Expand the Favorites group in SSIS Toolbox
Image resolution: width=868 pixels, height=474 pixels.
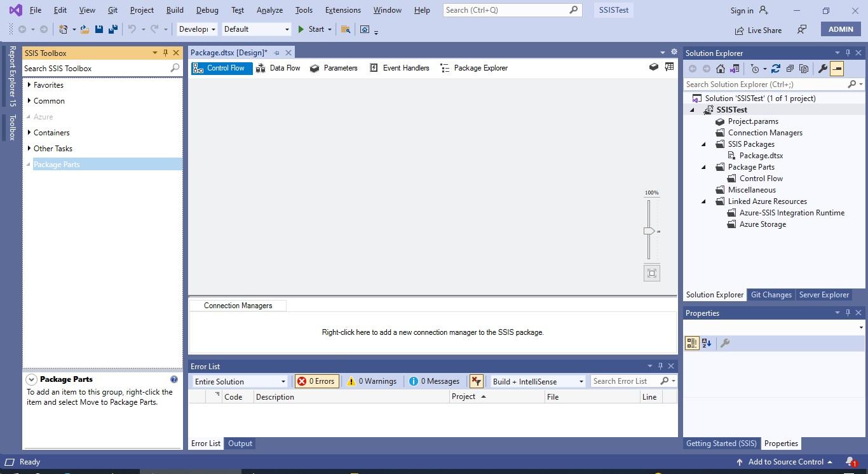pyautogui.click(x=29, y=85)
